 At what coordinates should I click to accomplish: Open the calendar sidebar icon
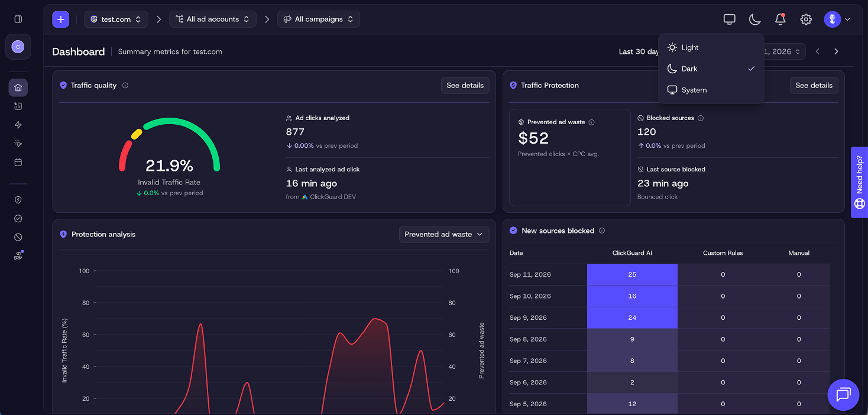[x=18, y=162]
